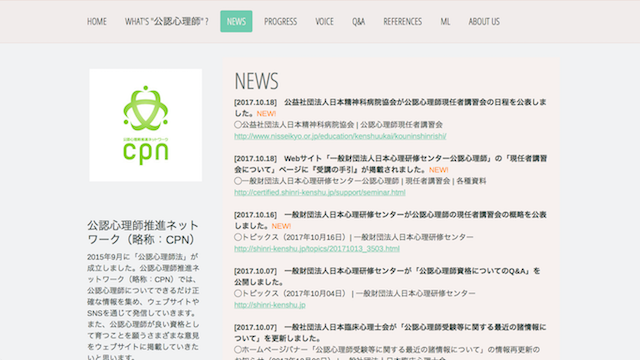This screenshot has height=360, width=640.
Task: Click the 2017.10.16 headline on 現任者講習会の概略
Action: coord(390,220)
